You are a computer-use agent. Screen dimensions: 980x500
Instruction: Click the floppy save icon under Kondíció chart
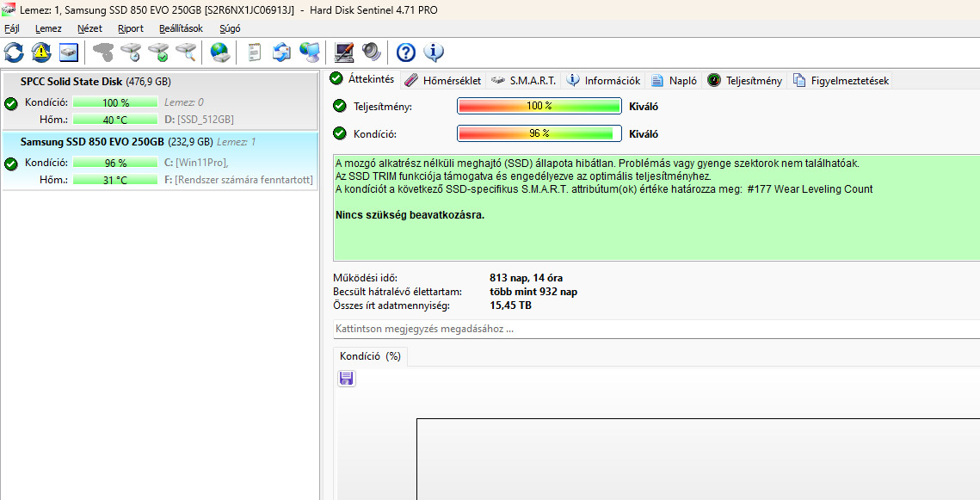(346, 378)
